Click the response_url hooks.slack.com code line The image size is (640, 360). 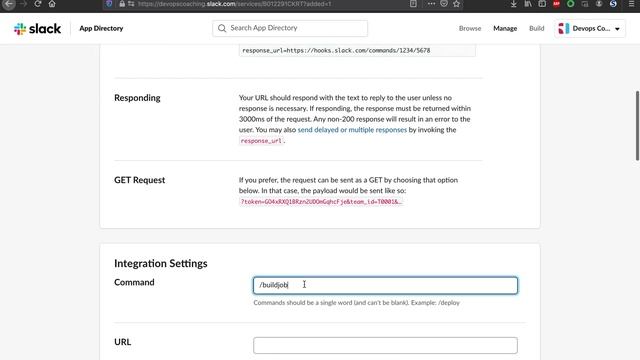pyautogui.click(x=336, y=51)
